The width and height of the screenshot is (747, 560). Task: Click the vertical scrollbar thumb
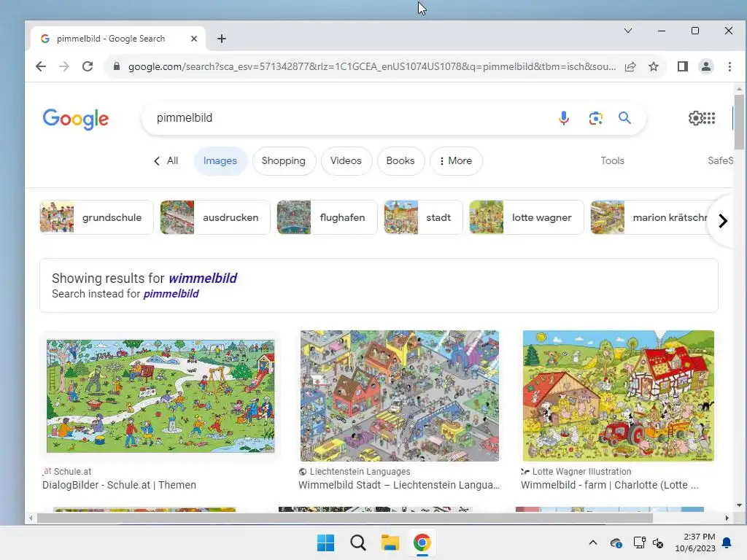pyautogui.click(x=739, y=122)
